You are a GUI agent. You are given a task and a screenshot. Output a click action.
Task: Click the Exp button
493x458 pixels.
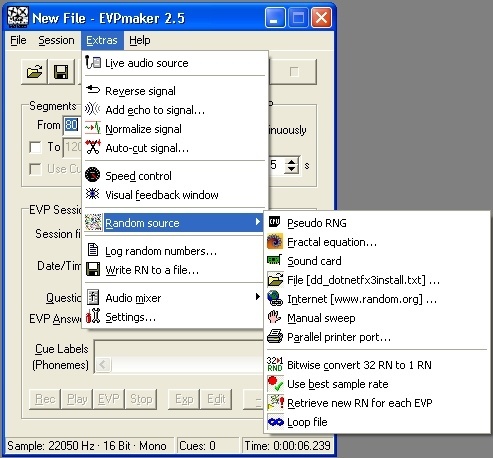pos(184,399)
